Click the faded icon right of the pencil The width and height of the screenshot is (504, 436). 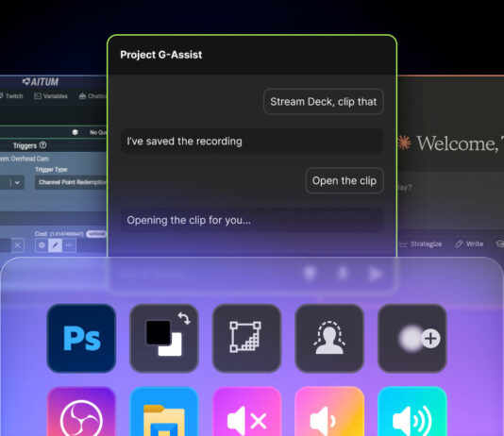(x=69, y=245)
